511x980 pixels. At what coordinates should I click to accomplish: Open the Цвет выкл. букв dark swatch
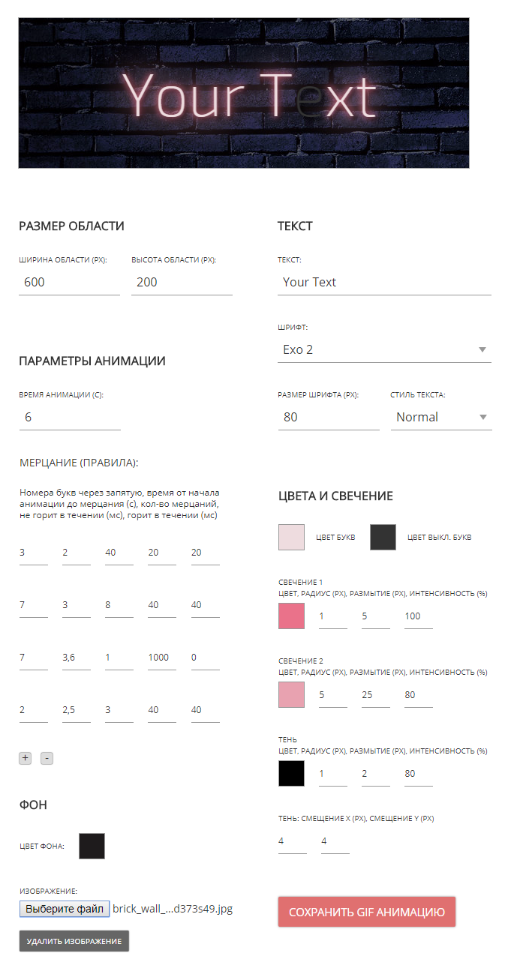coord(383,538)
